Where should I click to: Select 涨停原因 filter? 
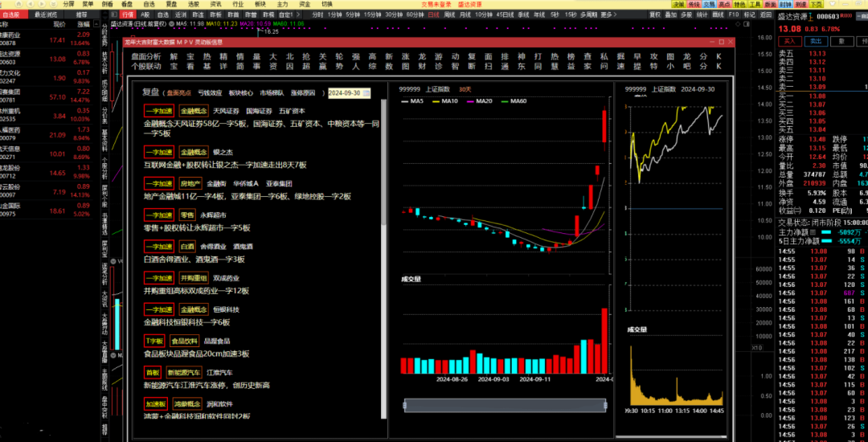pyautogui.click(x=303, y=93)
